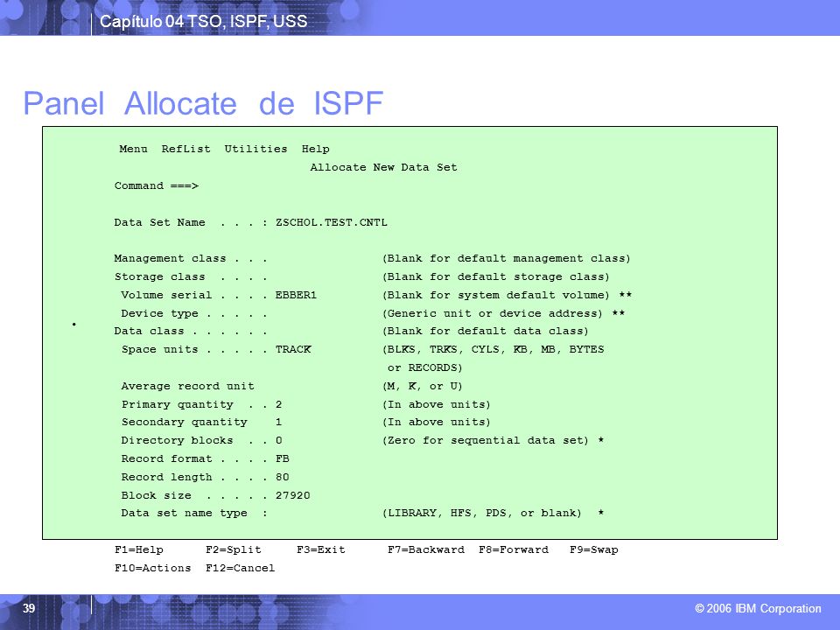Open the Help menu
Viewport: 840px width, 630px height.
pyautogui.click(x=316, y=149)
